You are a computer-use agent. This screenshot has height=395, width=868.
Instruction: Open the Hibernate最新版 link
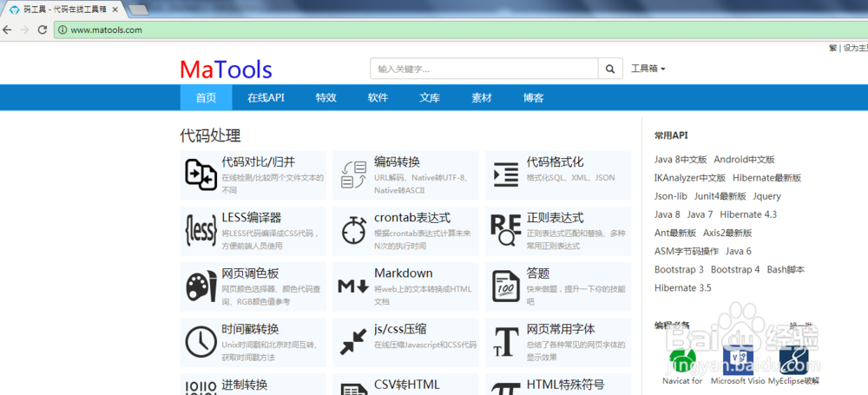click(766, 178)
